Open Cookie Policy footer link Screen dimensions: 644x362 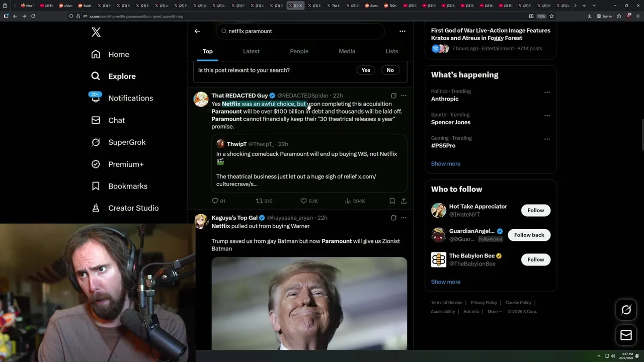(518, 303)
